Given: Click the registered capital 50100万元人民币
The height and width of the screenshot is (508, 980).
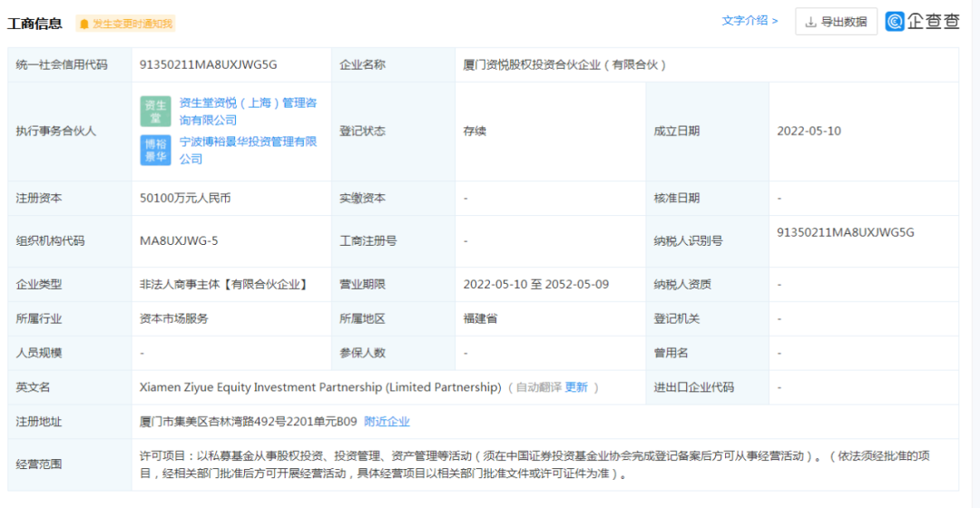Looking at the screenshot, I should (185, 198).
